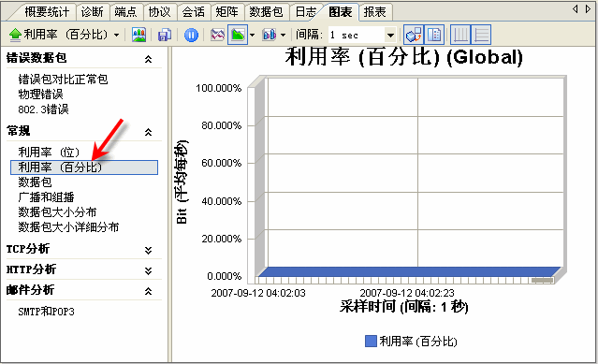
Task: Collapse the 常规 section
Action: click(149, 132)
